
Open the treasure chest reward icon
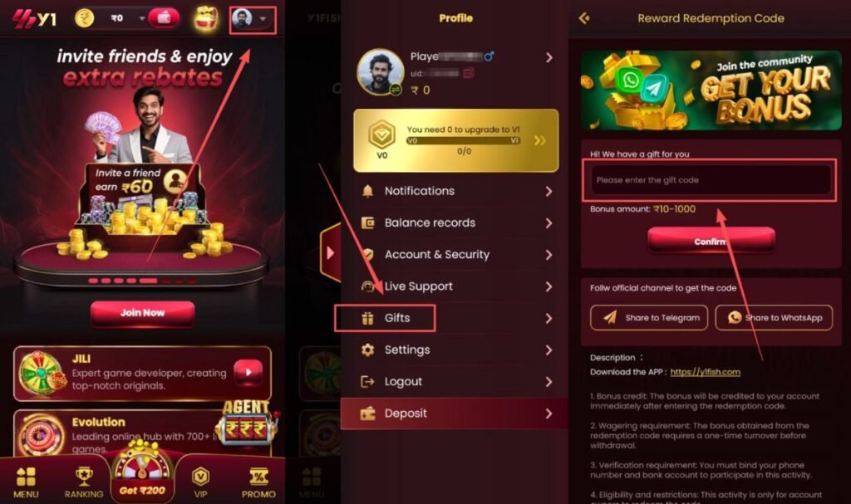point(206,18)
